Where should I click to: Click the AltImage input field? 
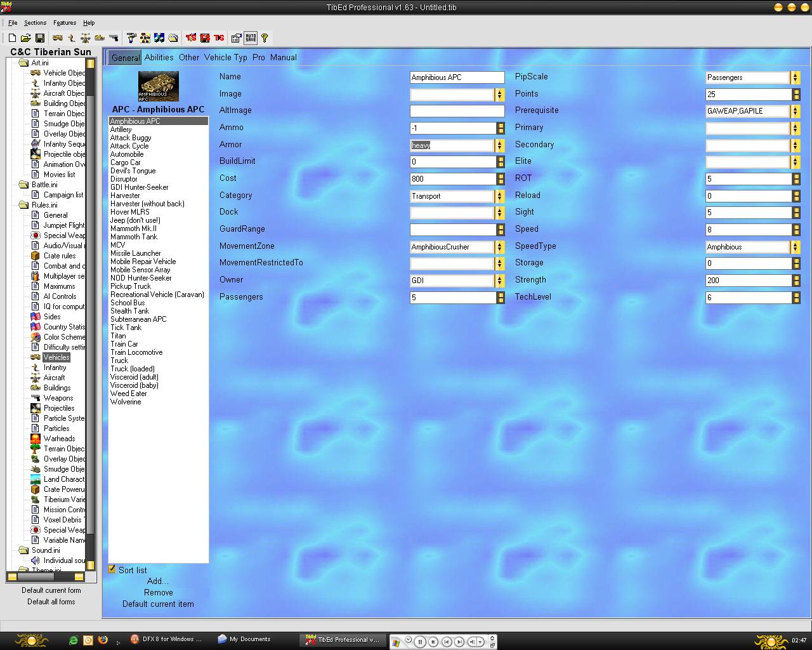click(457, 111)
